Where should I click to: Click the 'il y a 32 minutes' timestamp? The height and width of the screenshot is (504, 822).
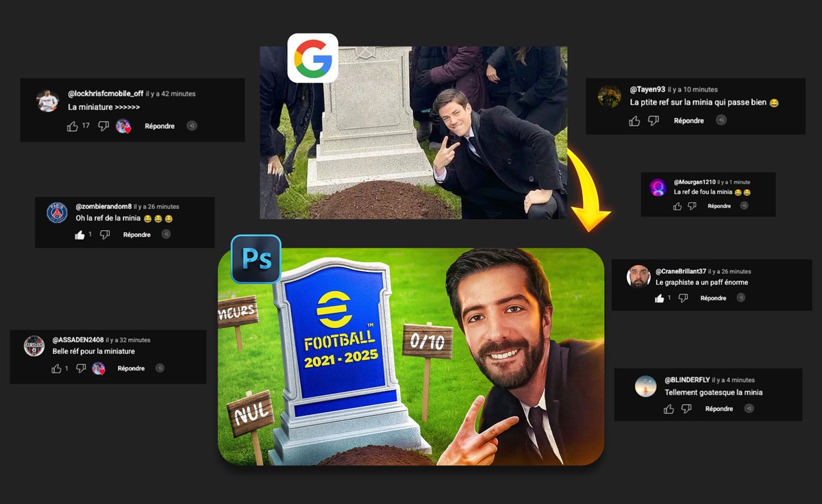[x=128, y=340]
